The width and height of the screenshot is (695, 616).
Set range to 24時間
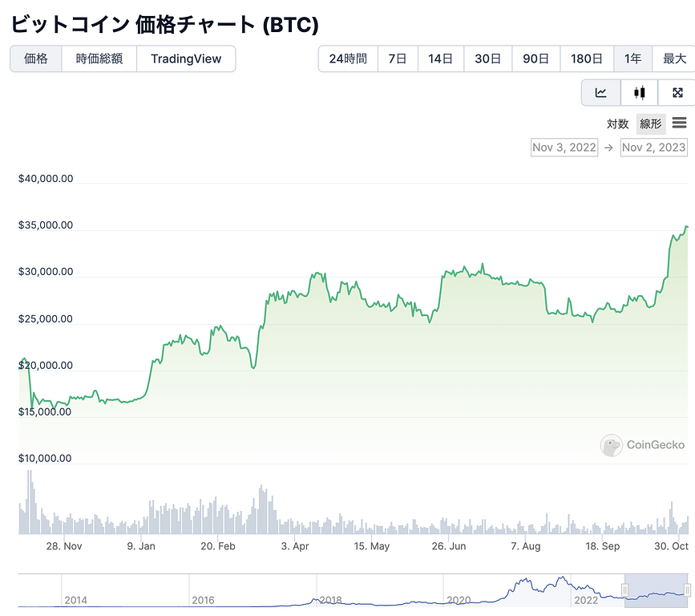348,59
